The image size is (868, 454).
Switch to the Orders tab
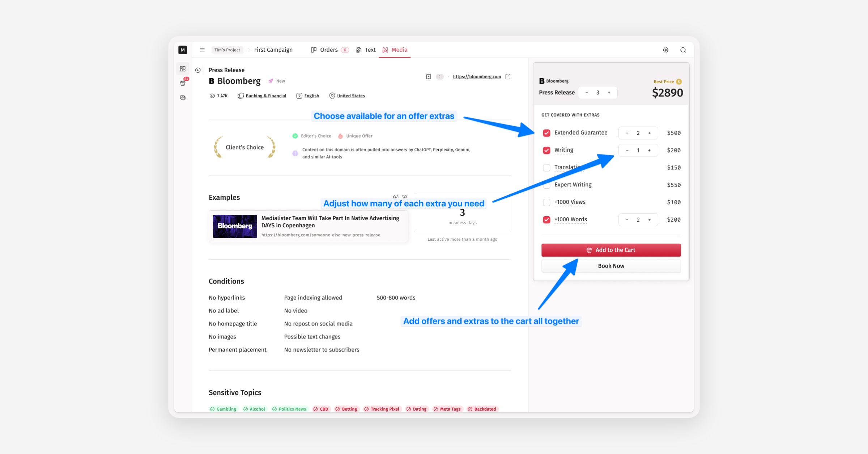click(329, 50)
